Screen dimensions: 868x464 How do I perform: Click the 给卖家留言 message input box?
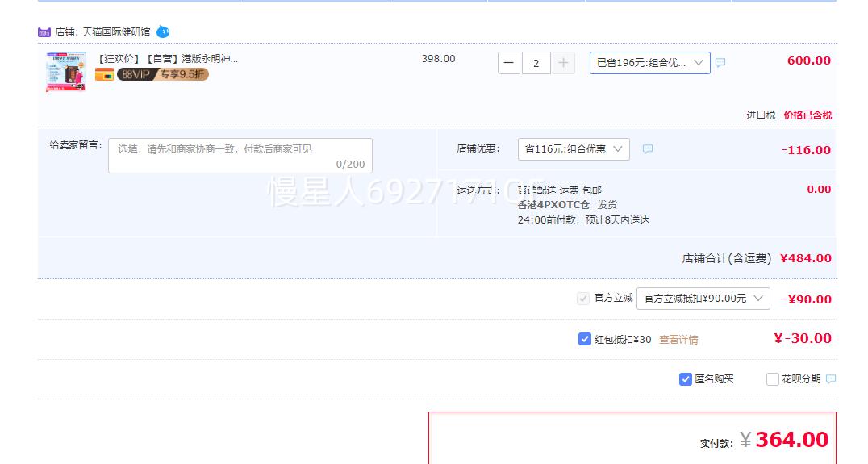(x=240, y=156)
